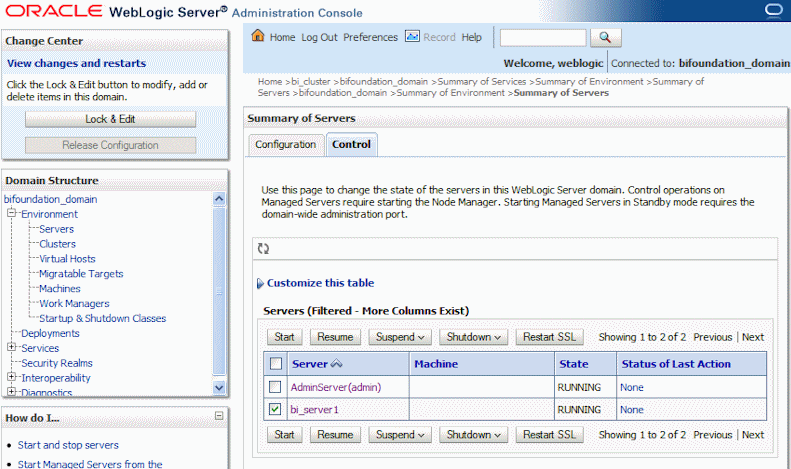Open the upper Shutdown dropdown

click(473, 337)
